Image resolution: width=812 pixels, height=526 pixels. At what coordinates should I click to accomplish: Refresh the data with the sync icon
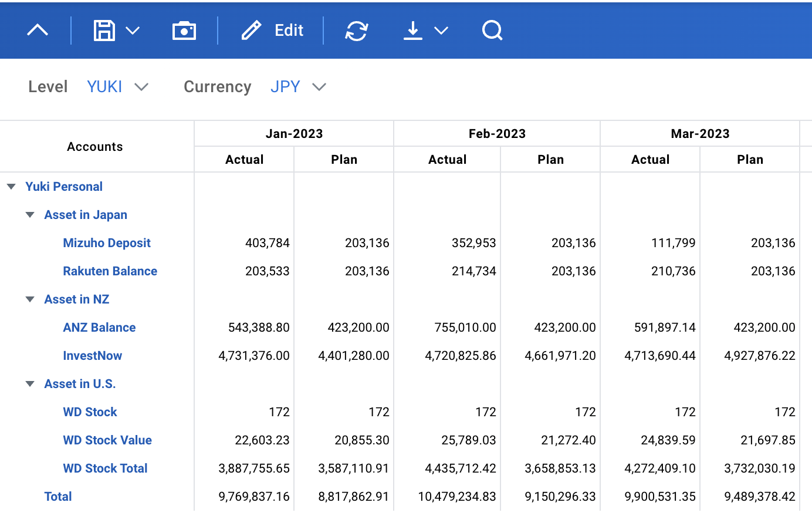(x=357, y=31)
